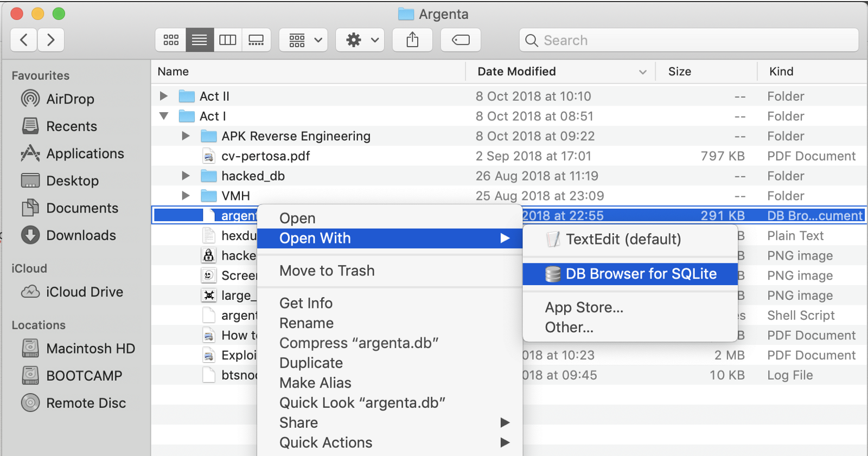Expand the Act II folder
Image resolution: width=868 pixels, height=456 pixels.
click(163, 96)
